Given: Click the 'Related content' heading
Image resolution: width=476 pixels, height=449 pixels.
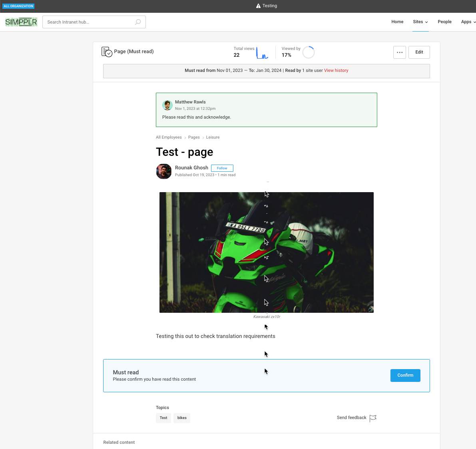Looking at the screenshot, I should tap(119, 442).
